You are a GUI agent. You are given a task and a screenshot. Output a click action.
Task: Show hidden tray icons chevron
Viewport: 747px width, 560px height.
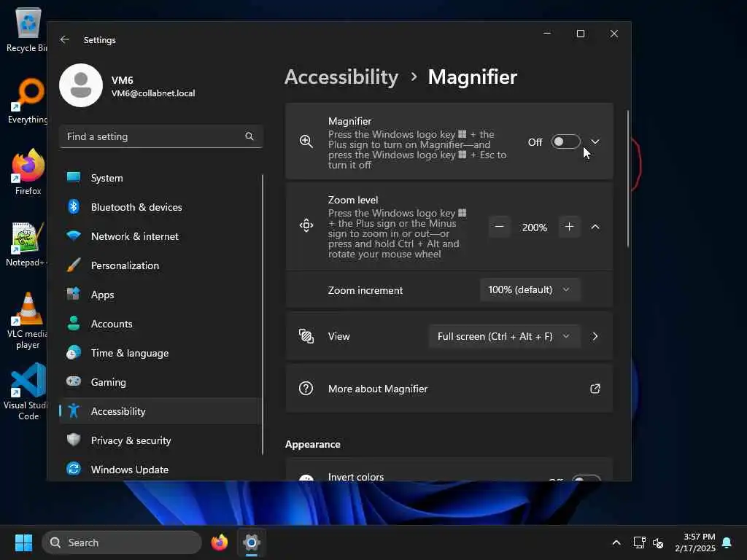click(616, 542)
